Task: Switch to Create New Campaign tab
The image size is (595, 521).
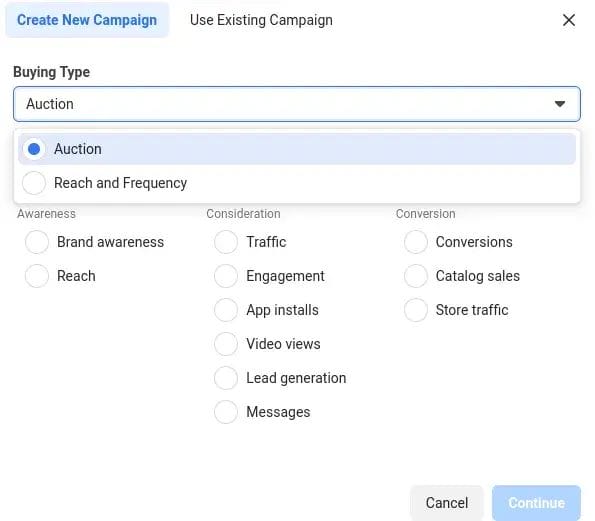Action: pyautogui.click(x=87, y=20)
